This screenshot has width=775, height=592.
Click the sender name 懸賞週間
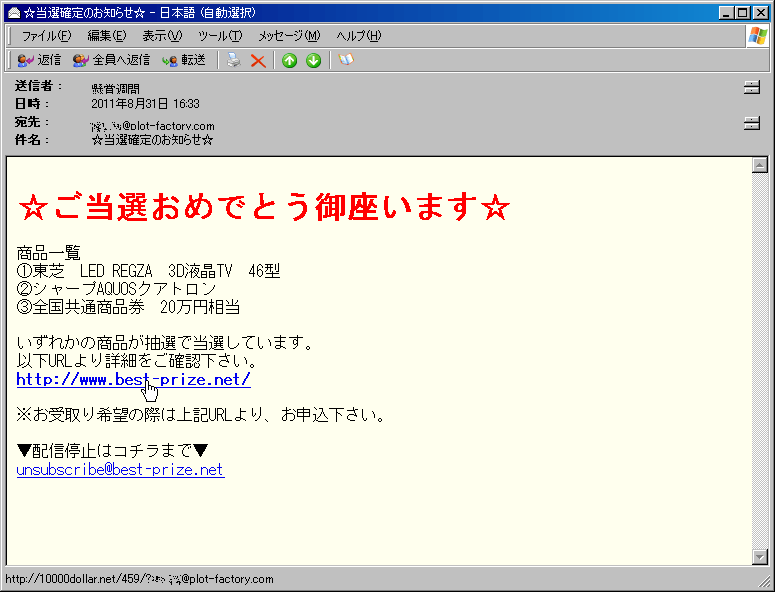pos(116,88)
